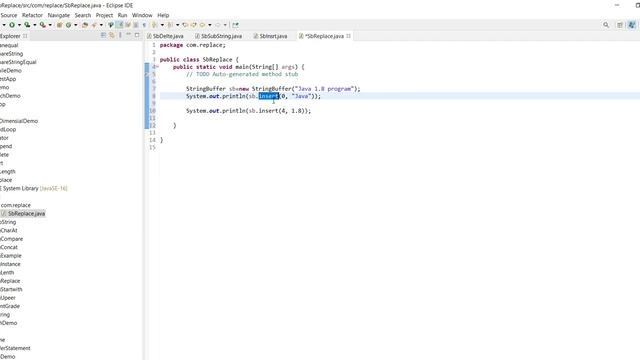Click the Previous Annotation arrow icon
The width and height of the screenshot is (640, 360).
tap(170, 25)
